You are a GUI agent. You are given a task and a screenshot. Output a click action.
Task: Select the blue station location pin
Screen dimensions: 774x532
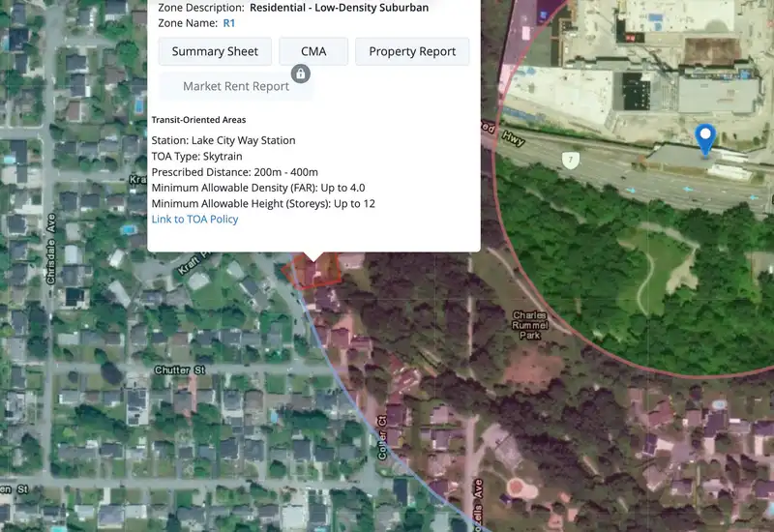point(705,139)
